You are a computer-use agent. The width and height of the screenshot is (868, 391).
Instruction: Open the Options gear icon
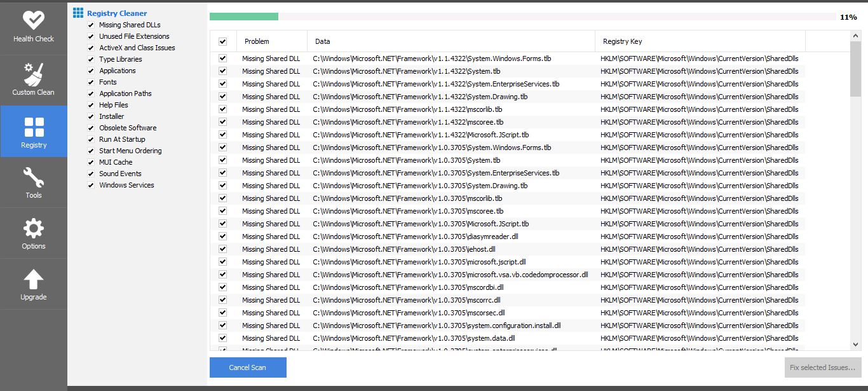tap(33, 229)
